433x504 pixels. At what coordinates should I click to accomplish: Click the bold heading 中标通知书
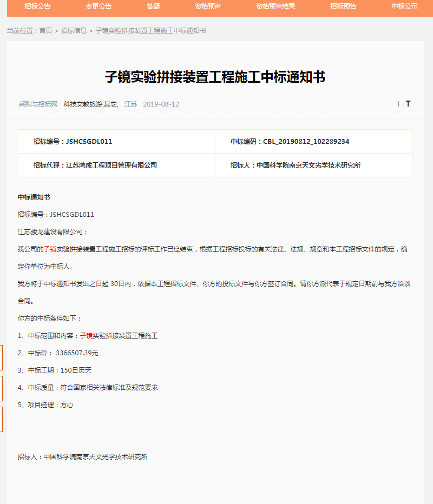point(34,197)
